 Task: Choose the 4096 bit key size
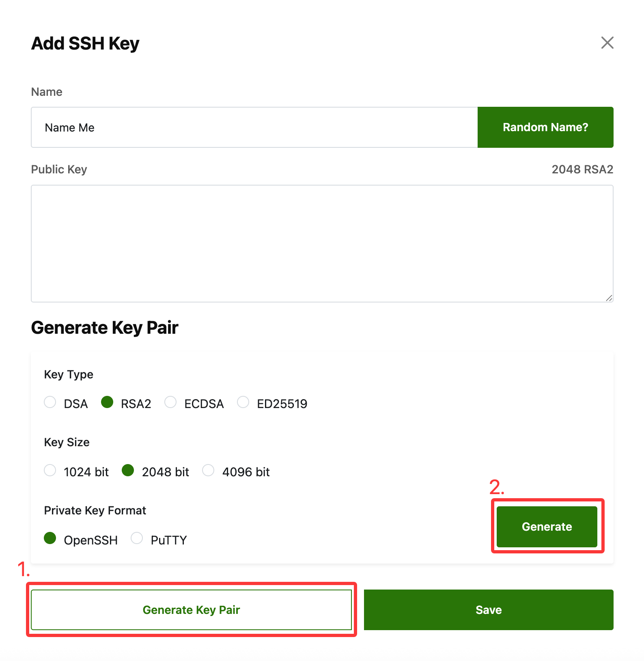(208, 471)
